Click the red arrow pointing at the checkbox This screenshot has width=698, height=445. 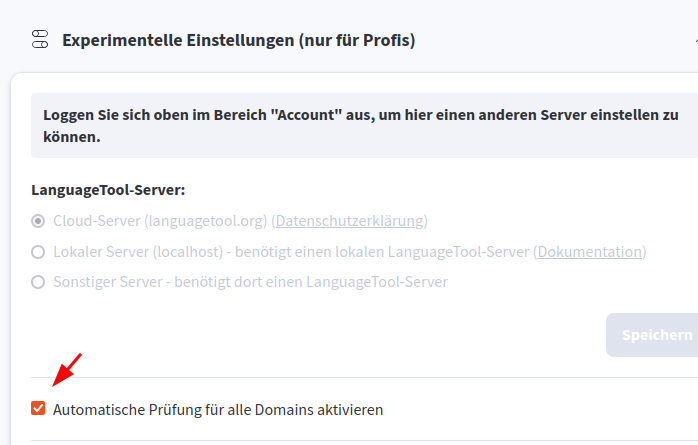tap(67, 370)
